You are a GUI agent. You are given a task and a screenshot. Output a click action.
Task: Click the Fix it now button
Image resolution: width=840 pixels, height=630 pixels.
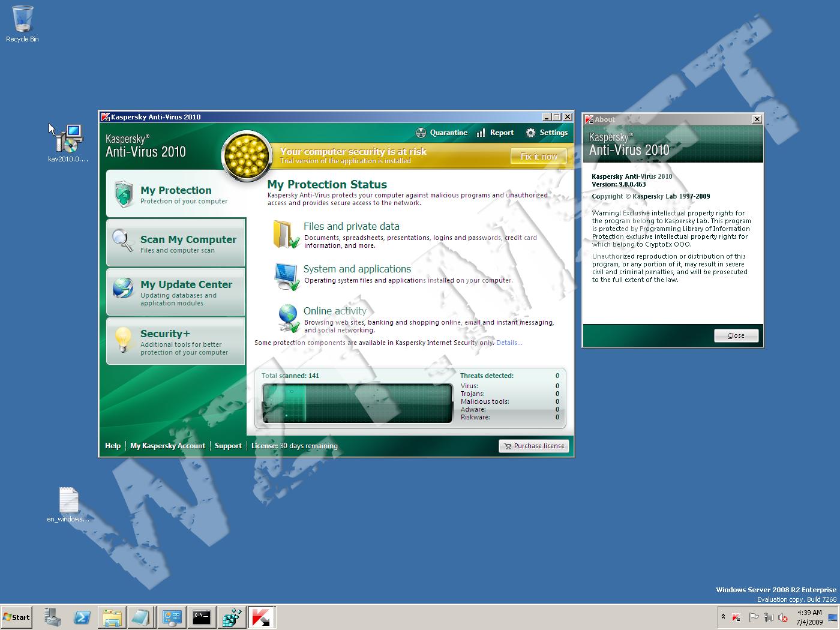(539, 157)
